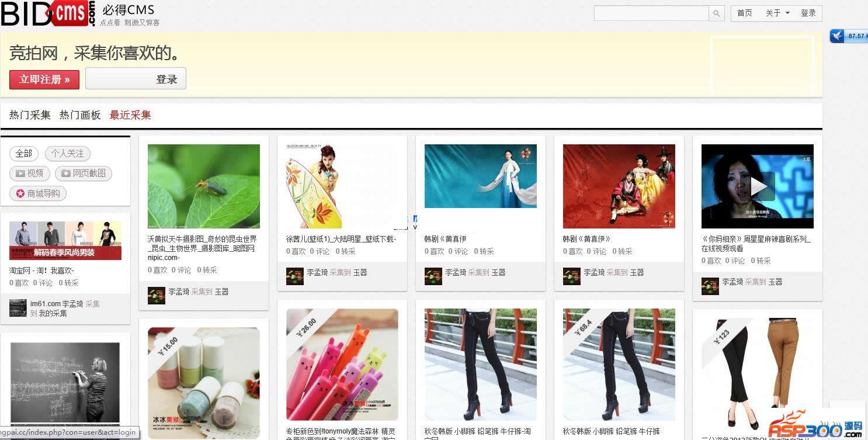Viewport: 868px width, 440px height.
Task: Switch to the 热门画板 tab
Action: pyautogui.click(x=80, y=115)
